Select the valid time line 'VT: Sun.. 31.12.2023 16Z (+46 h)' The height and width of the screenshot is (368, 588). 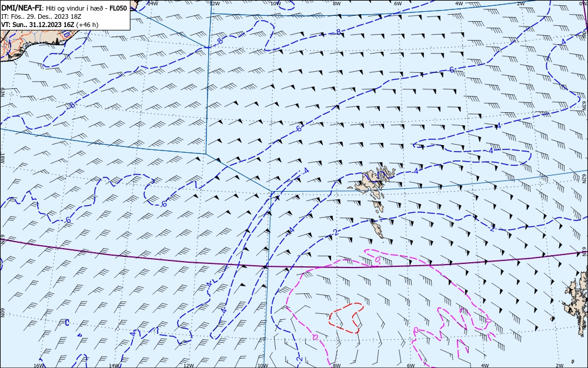click(50, 25)
